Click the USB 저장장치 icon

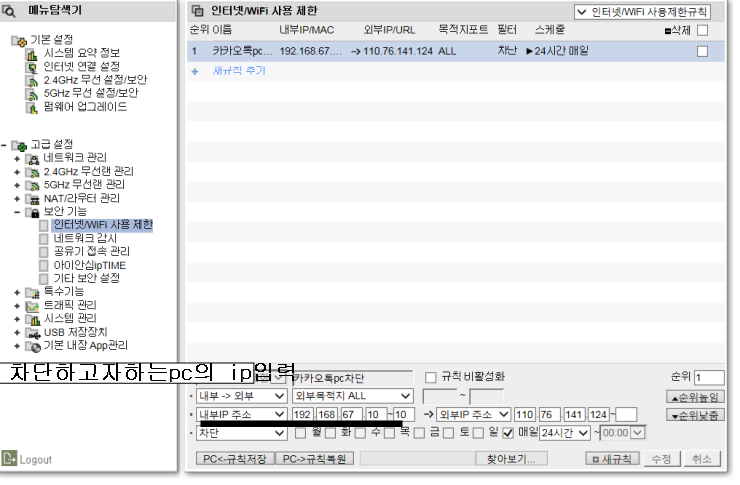point(33,333)
